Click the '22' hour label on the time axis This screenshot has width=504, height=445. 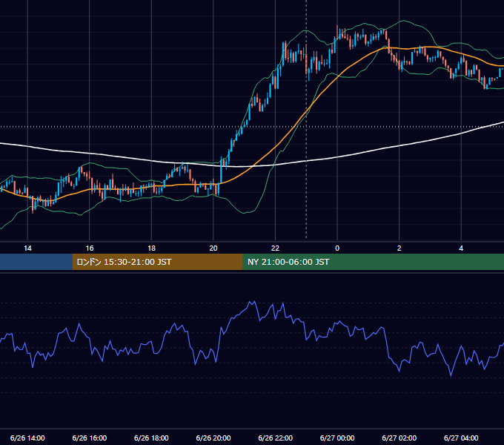275,248
